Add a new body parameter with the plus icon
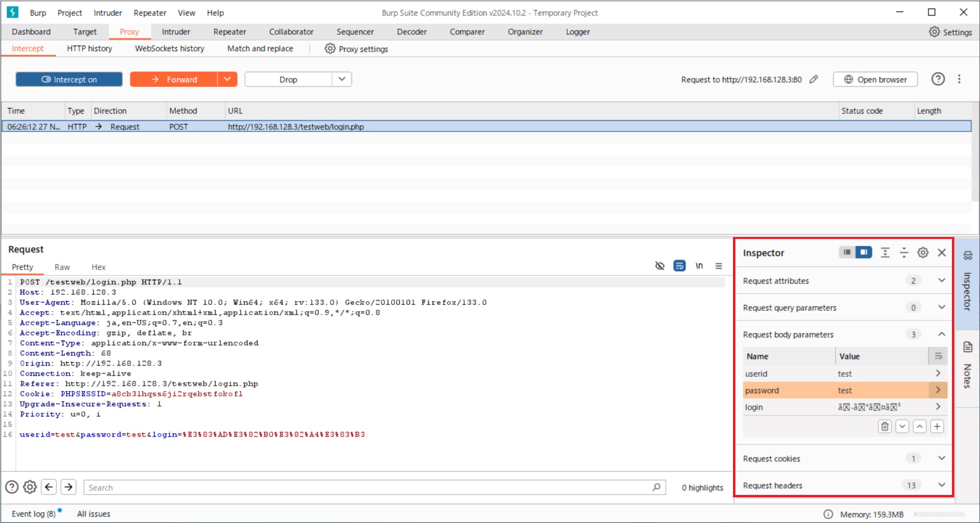 (937, 426)
